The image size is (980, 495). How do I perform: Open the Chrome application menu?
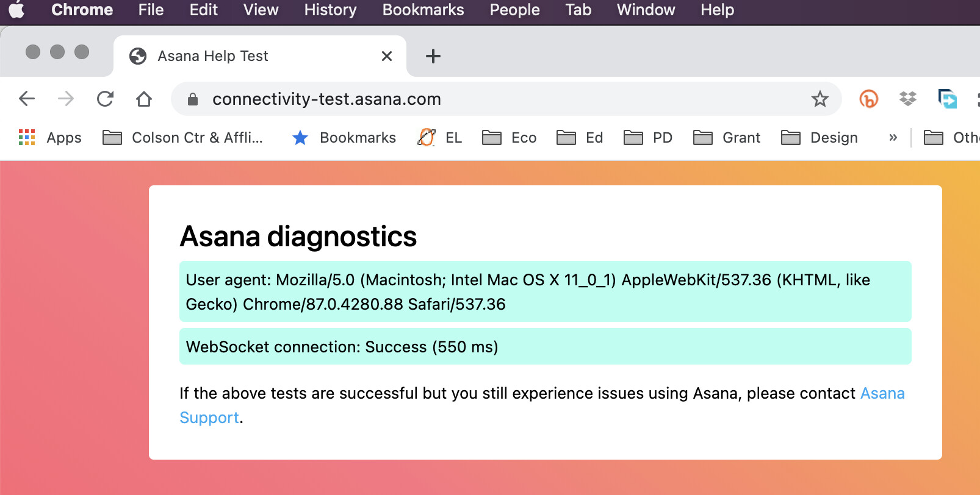[x=82, y=10]
